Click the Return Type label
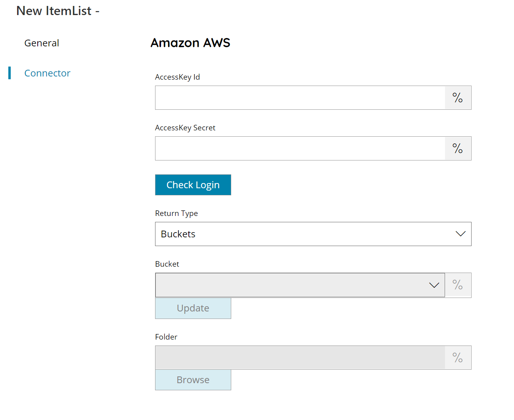The width and height of the screenshot is (514, 420). click(x=176, y=214)
